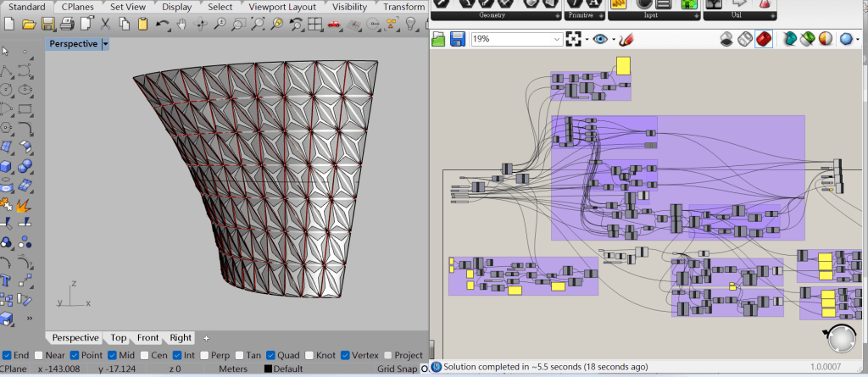Toggle the Int osnap checkbox
The image size is (868, 377).
(x=177, y=356)
